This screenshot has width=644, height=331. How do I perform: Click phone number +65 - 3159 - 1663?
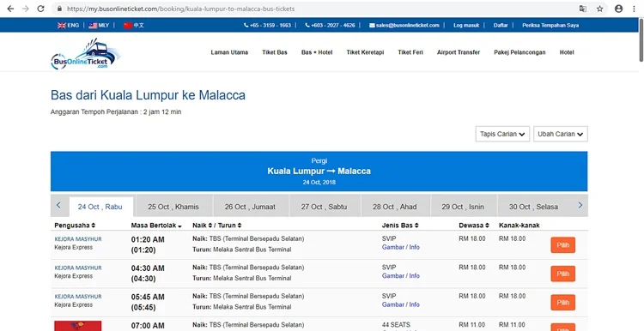[267, 25]
